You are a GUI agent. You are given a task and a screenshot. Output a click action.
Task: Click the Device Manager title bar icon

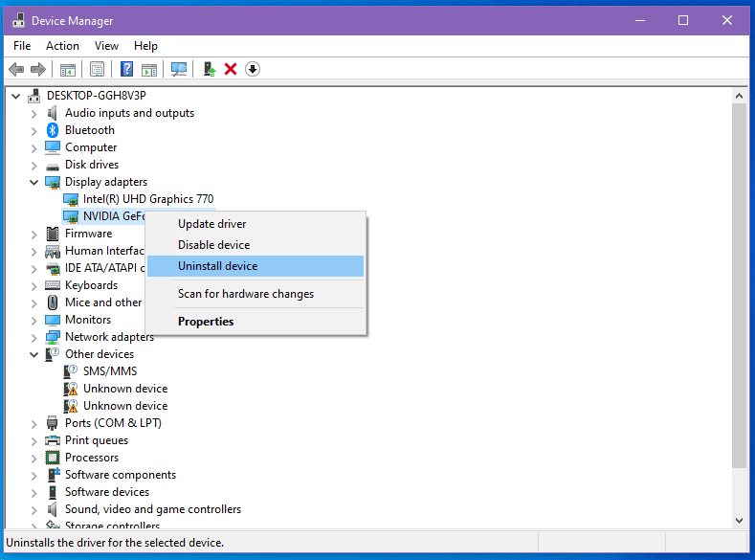[x=19, y=21]
